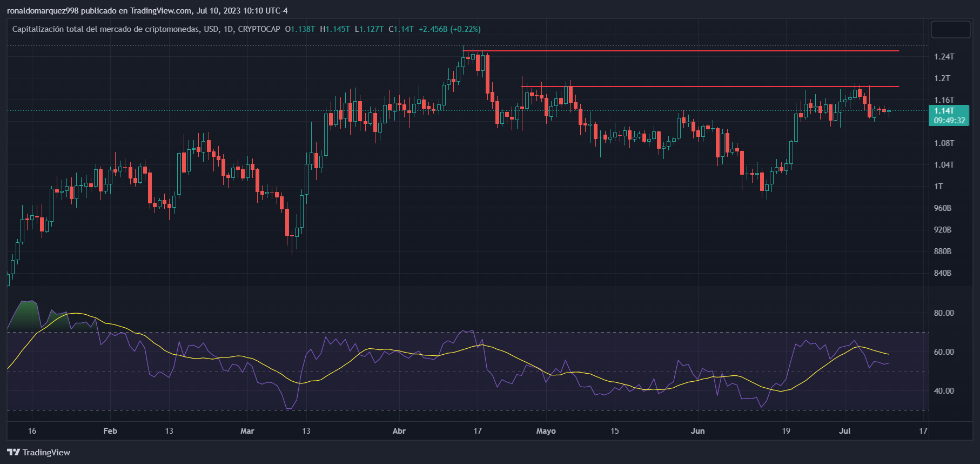The image size is (980, 464).
Task: Click the 1D timeframe in the legend
Action: pos(229,29)
